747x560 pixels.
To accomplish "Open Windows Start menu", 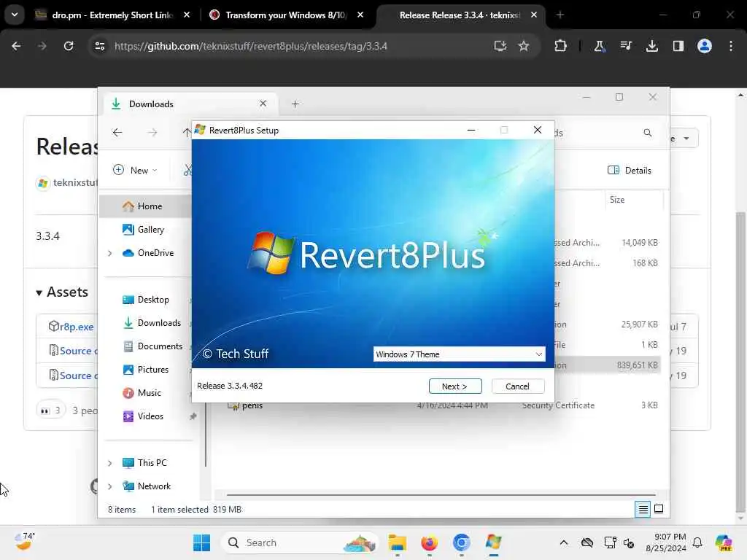I will [201, 542].
